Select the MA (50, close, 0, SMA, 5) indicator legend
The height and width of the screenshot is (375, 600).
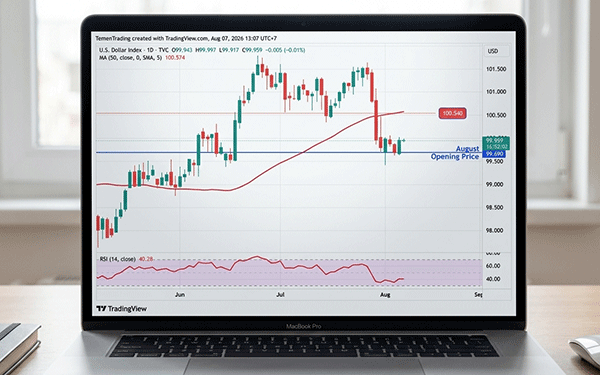tap(130, 57)
